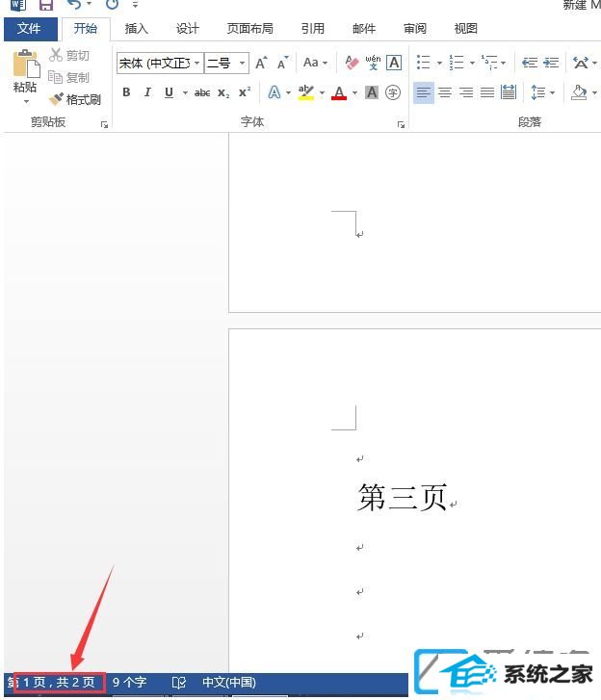
Task: Click the shading paint bucket icon
Action: [579, 92]
